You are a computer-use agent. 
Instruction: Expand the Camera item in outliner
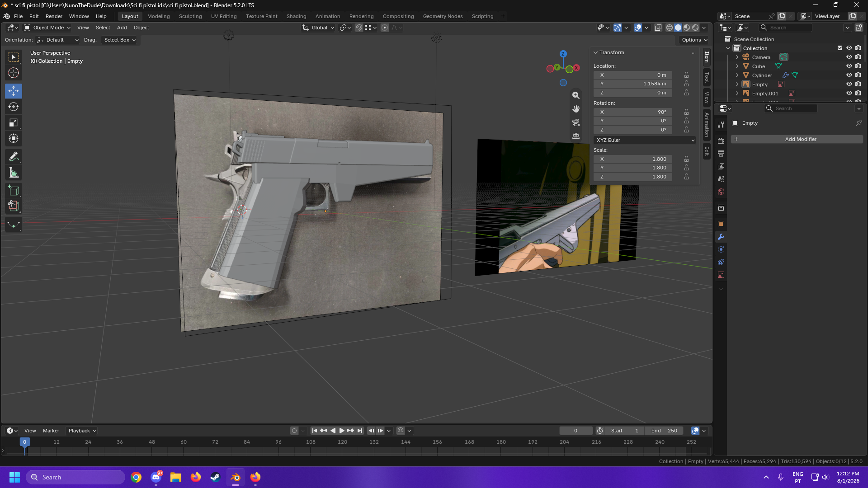737,57
